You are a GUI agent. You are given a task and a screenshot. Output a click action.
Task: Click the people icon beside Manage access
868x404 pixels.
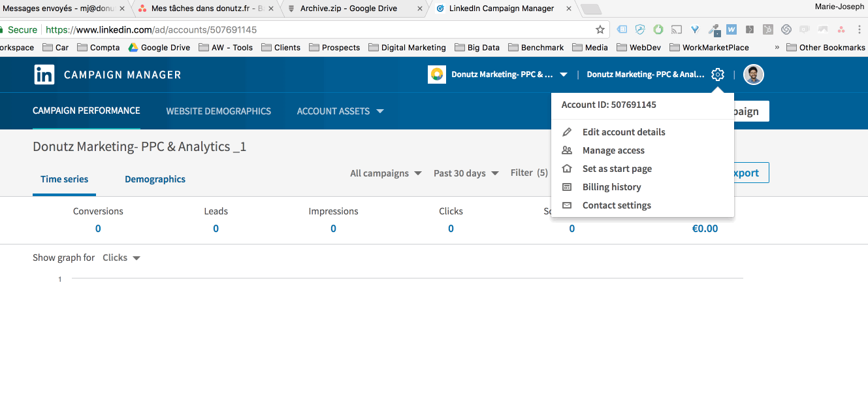567,150
